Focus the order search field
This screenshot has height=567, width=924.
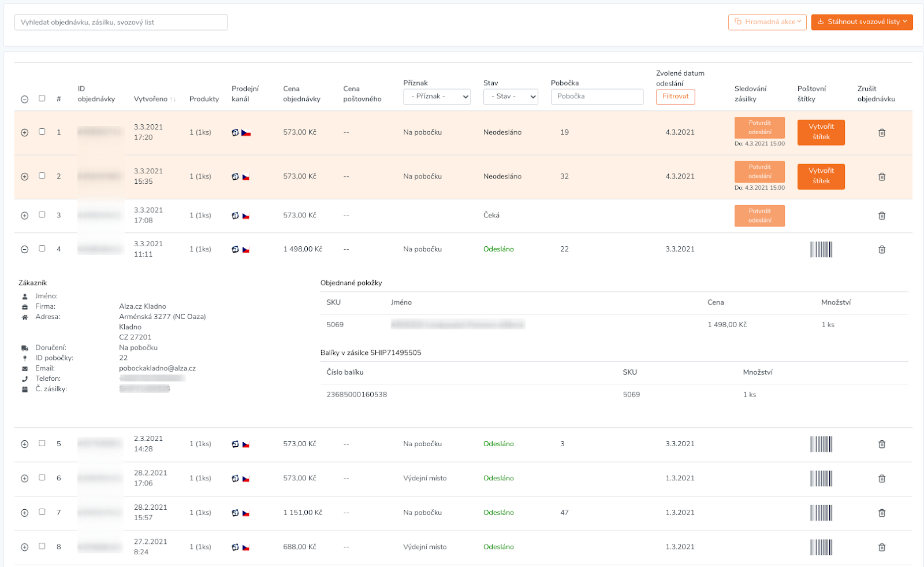(x=121, y=23)
